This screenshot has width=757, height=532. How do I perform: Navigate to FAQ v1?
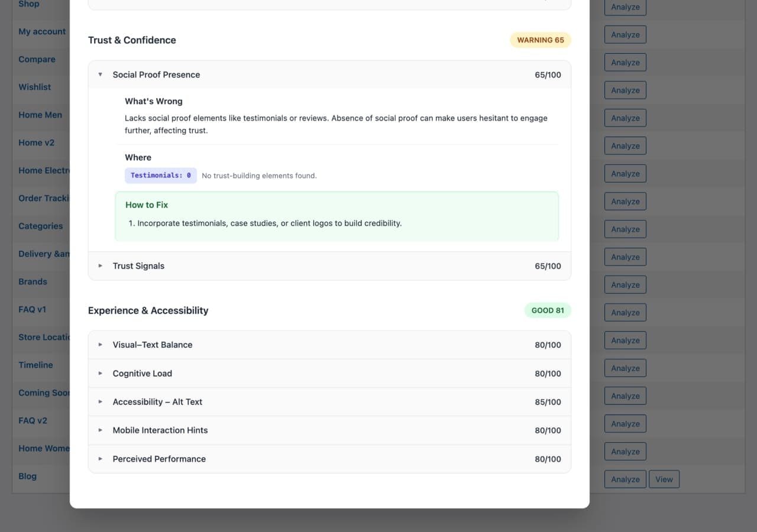point(33,309)
